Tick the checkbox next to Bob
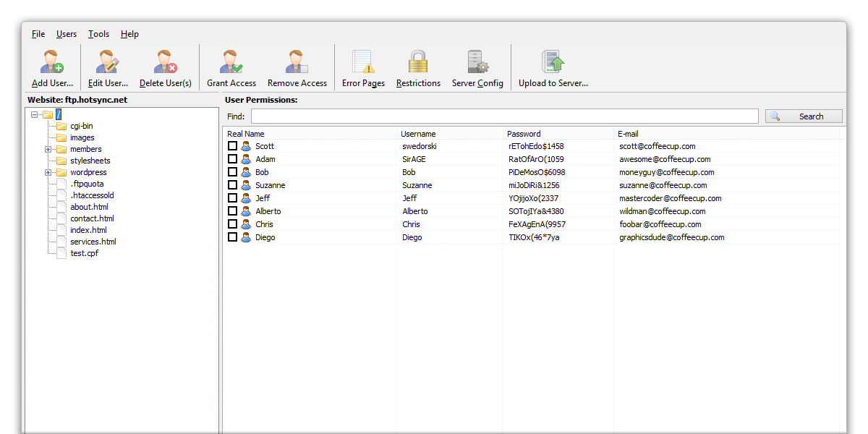Image resolution: width=868 pixels, height=434 pixels. (x=232, y=172)
